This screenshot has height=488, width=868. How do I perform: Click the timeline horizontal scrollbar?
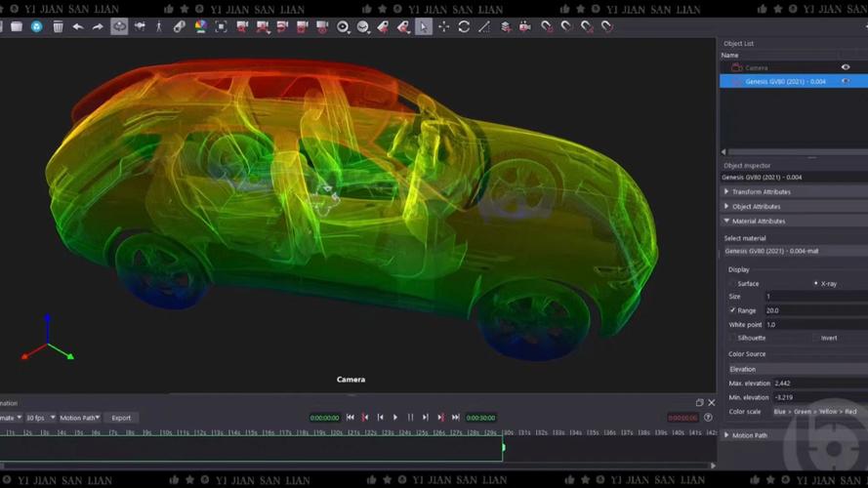tap(354, 466)
